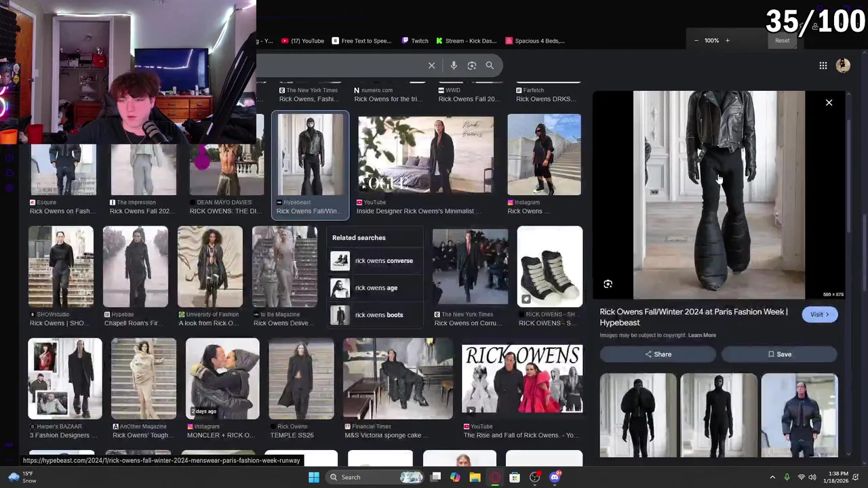
Task: Open the large Rick Owens preview image
Action: coord(719,195)
